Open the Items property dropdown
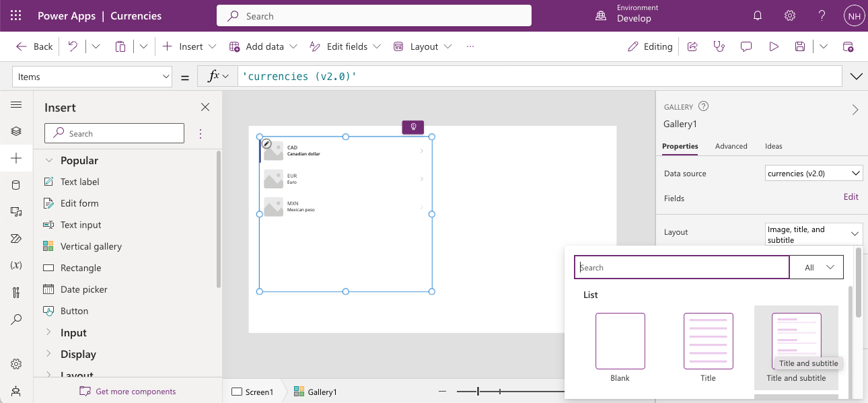 [x=92, y=77]
